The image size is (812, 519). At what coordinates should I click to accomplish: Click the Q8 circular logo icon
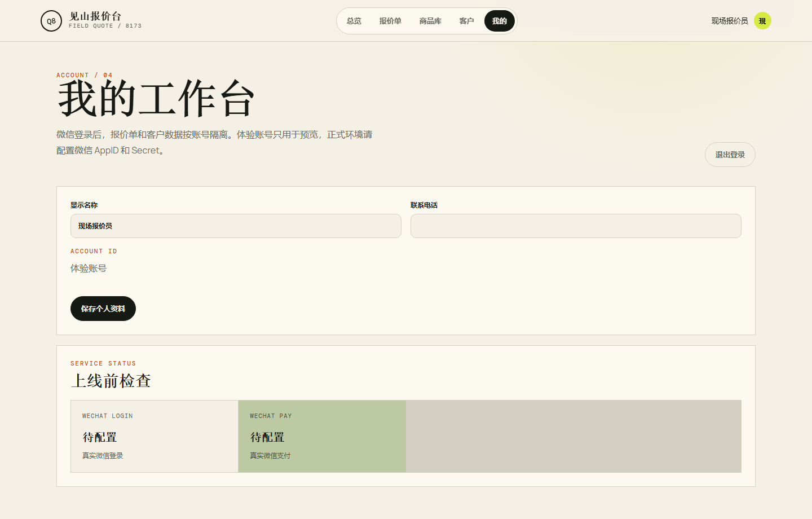[x=51, y=21]
